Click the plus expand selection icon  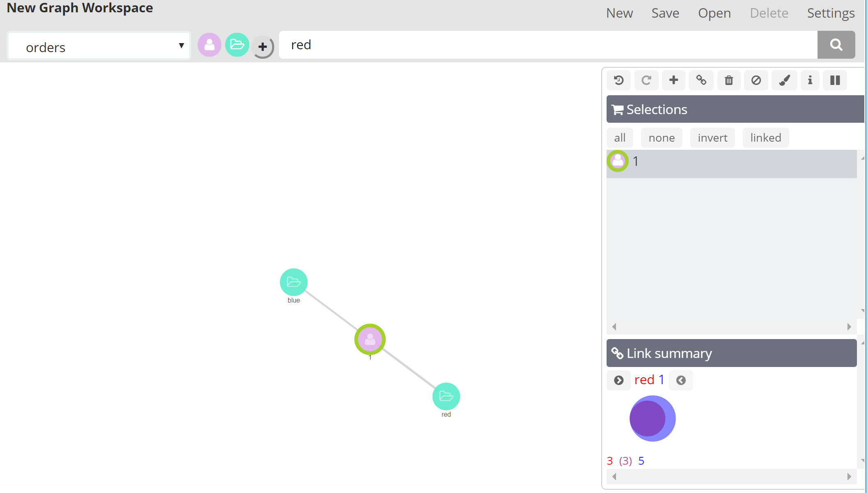tap(673, 80)
